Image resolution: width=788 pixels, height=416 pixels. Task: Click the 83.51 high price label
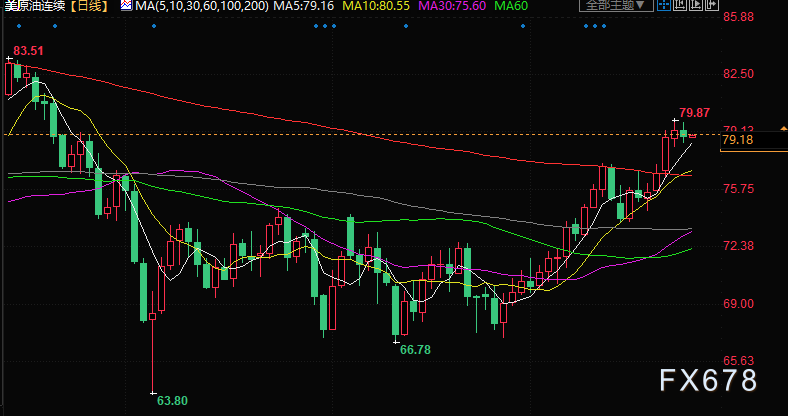[28, 51]
